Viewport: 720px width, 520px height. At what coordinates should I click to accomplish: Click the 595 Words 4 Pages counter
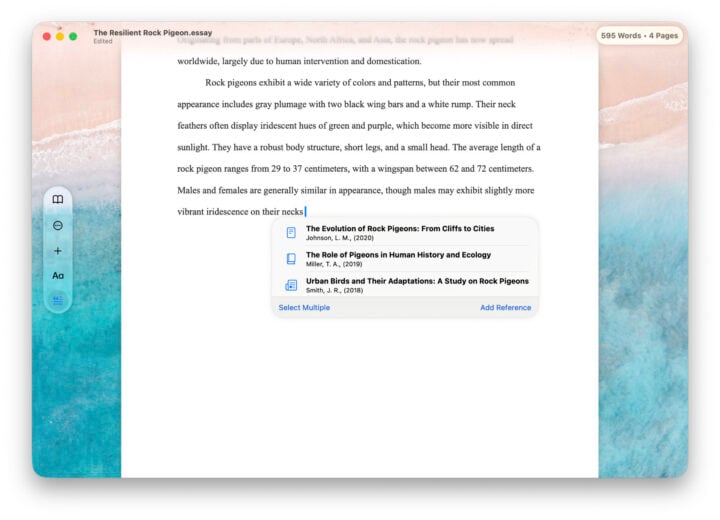[639, 35]
